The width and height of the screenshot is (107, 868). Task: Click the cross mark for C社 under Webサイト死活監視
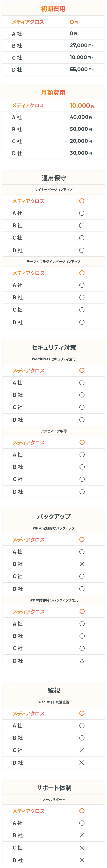tap(82, 750)
